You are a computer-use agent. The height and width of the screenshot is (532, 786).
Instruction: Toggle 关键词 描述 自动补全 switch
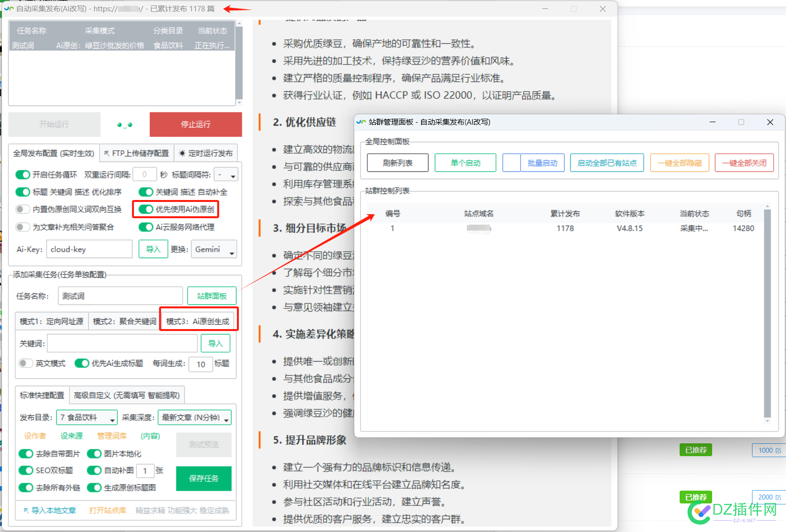[x=146, y=192]
